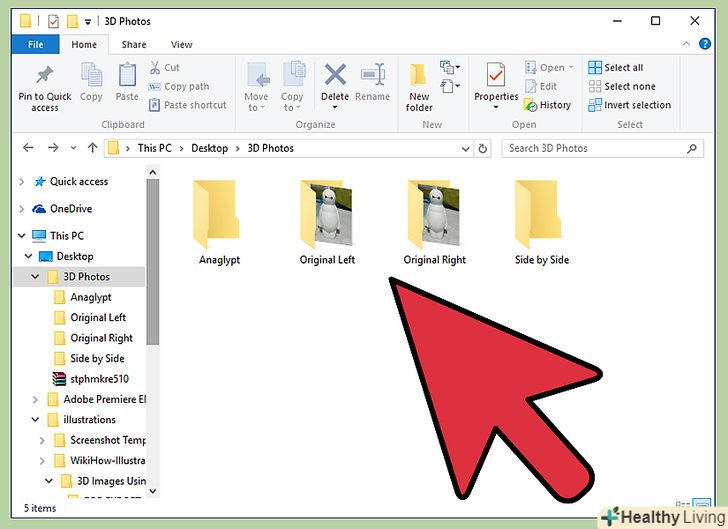The width and height of the screenshot is (728, 529).
Task: Click Invert selection
Action: point(630,105)
